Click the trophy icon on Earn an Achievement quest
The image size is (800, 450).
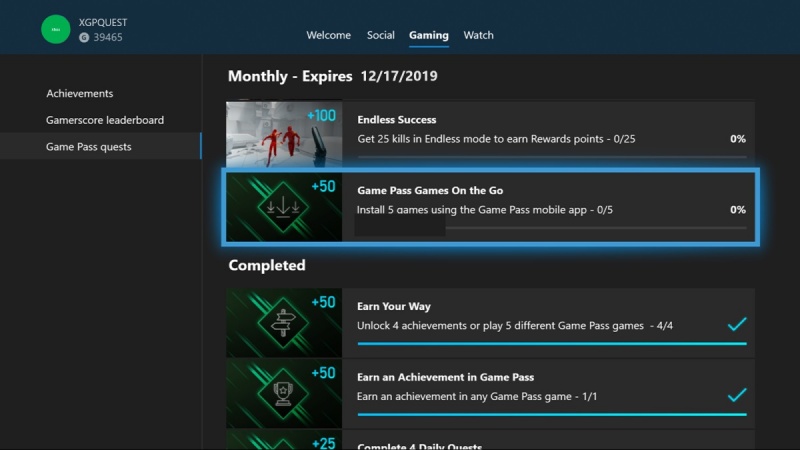tap(283, 394)
